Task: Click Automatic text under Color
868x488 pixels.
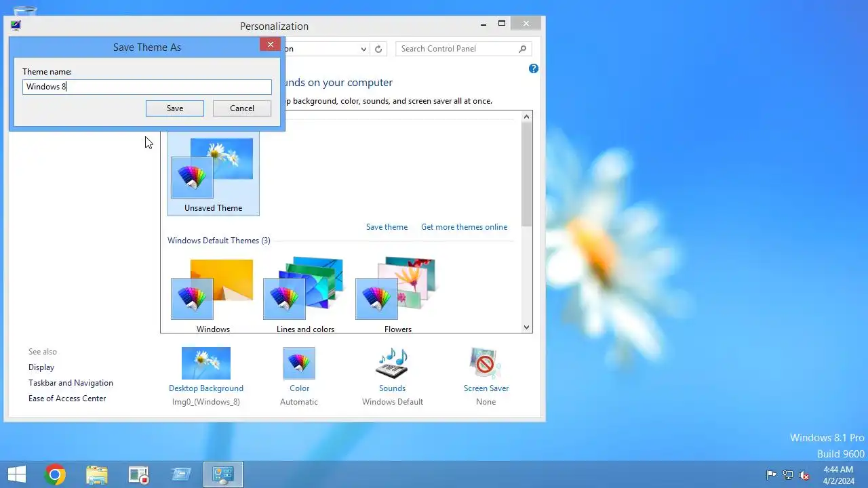Action: [x=299, y=402]
